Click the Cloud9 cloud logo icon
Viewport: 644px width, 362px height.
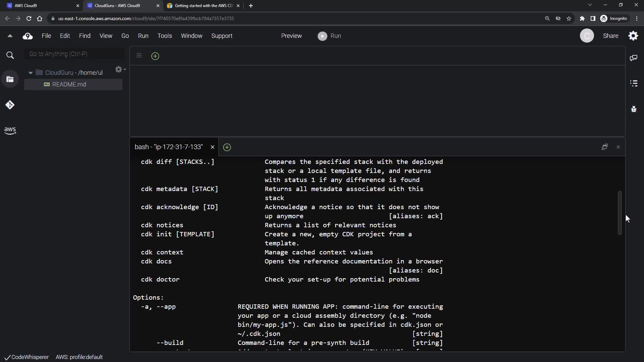coord(28,36)
